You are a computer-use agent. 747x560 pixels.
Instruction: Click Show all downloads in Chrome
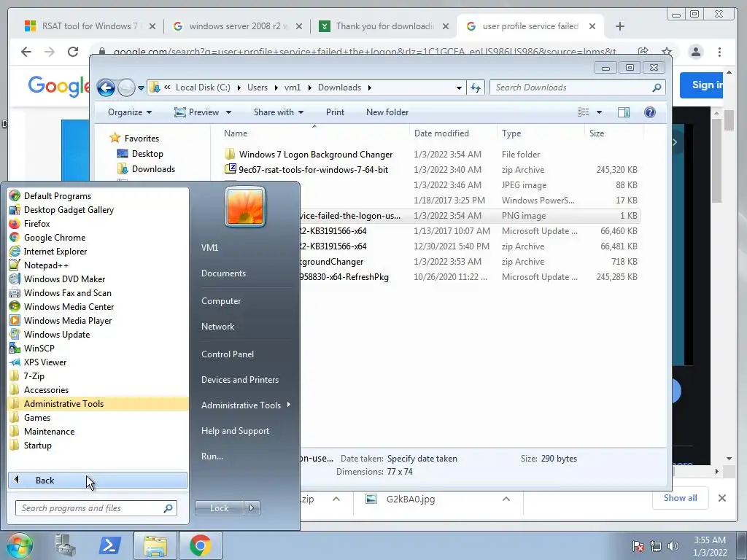tap(681, 498)
